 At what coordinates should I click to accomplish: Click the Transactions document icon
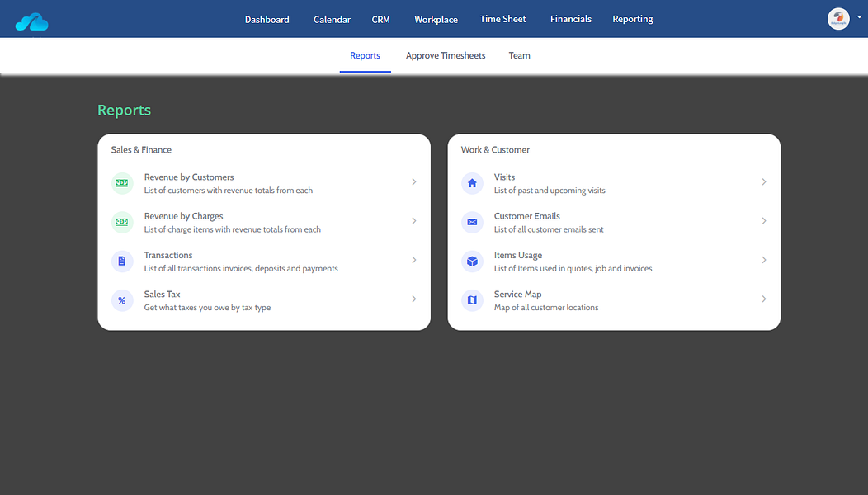click(x=122, y=262)
